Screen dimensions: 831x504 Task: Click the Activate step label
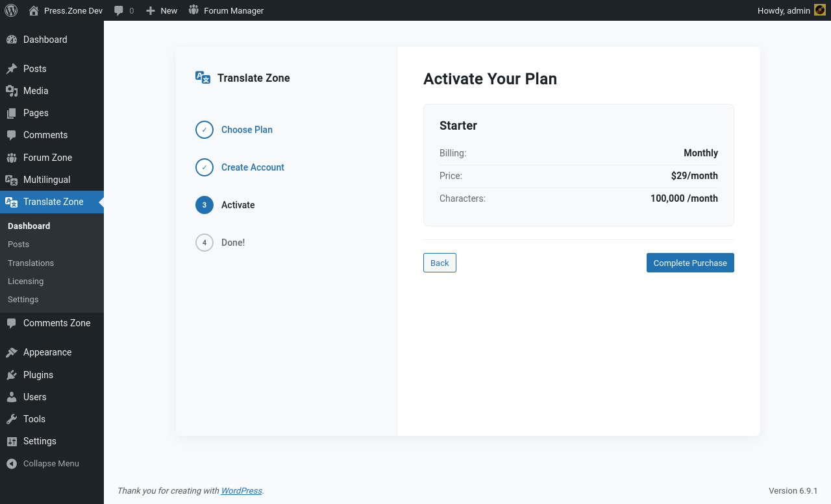(238, 205)
